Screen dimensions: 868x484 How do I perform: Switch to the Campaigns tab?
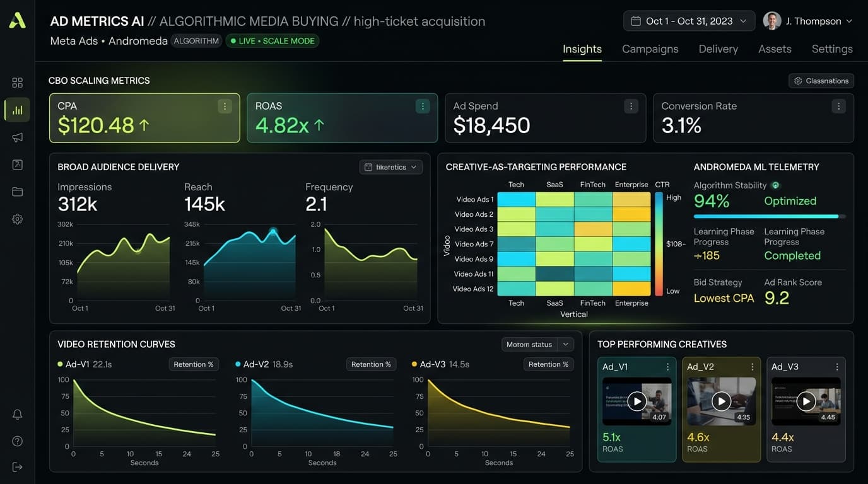tap(650, 49)
